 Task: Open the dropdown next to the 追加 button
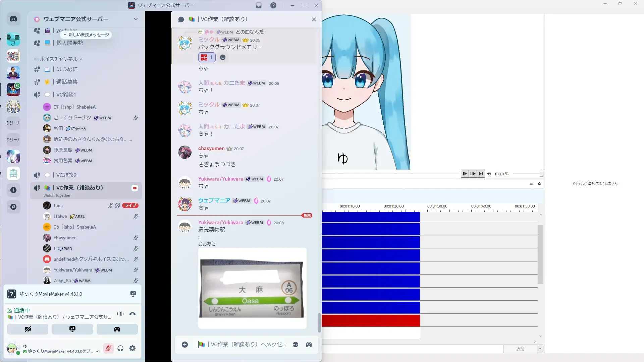tap(540, 349)
